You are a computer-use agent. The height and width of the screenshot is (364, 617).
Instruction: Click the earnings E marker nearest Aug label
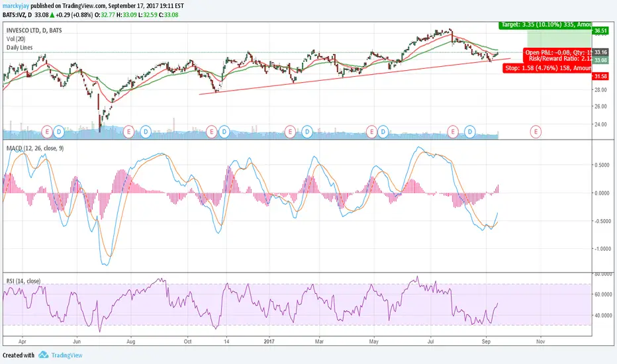pyautogui.click(x=128, y=132)
